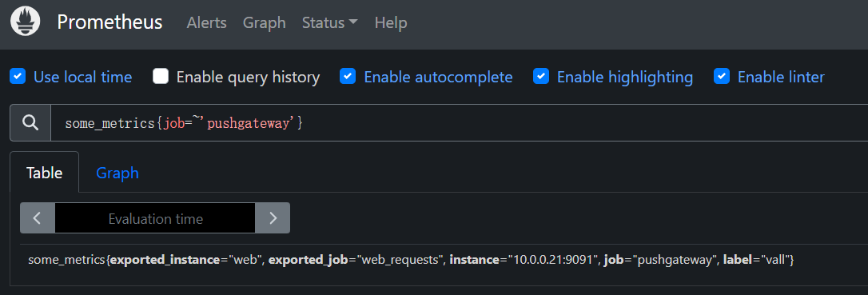Focus the some_metrics query expression field
The width and height of the screenshot is (868, 295).
(460, 122)
